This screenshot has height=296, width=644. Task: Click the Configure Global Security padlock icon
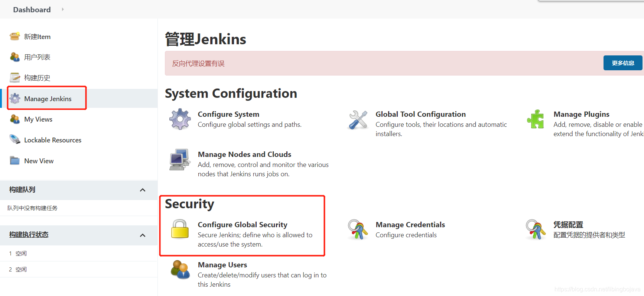(180, 229)
